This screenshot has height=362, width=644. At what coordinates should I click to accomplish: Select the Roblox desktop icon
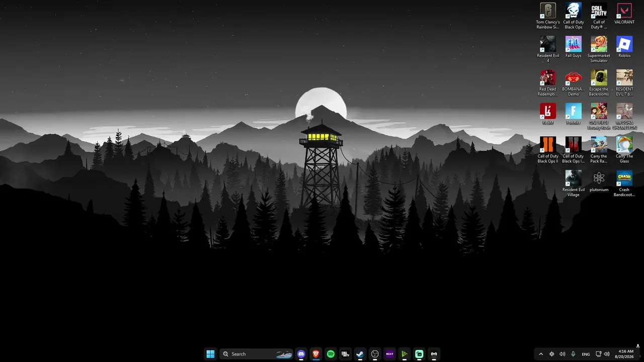click(x=624, y=47)
